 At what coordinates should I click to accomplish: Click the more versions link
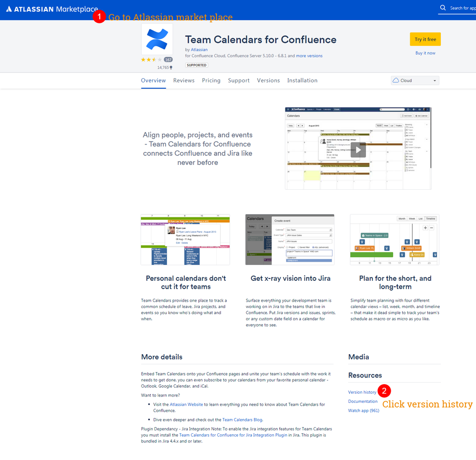(309, 56)
